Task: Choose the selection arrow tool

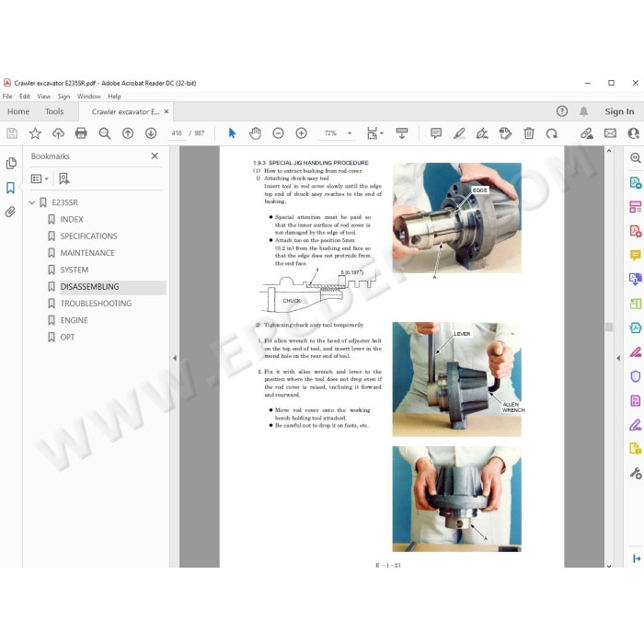Action: pos(232,133)
